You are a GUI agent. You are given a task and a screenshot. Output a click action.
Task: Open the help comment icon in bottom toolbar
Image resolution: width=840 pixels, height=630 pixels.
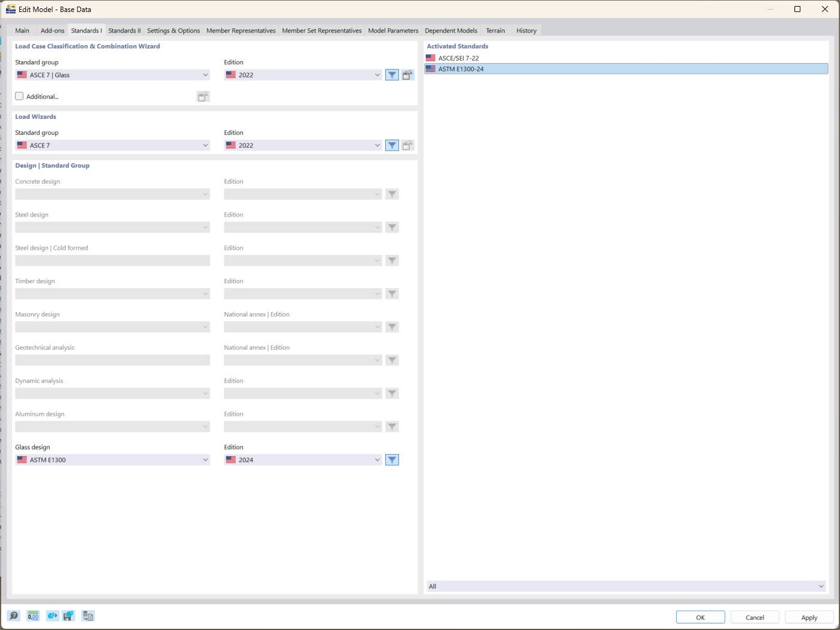(x=13, y=616)
